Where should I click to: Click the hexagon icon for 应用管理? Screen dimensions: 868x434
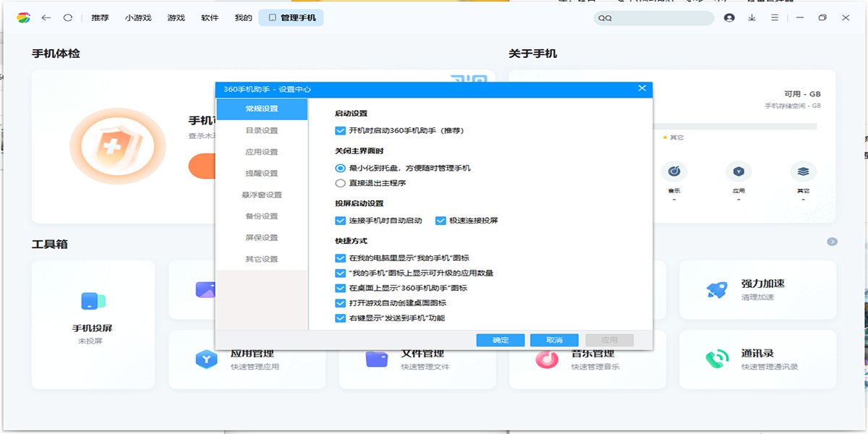point(206,359)
